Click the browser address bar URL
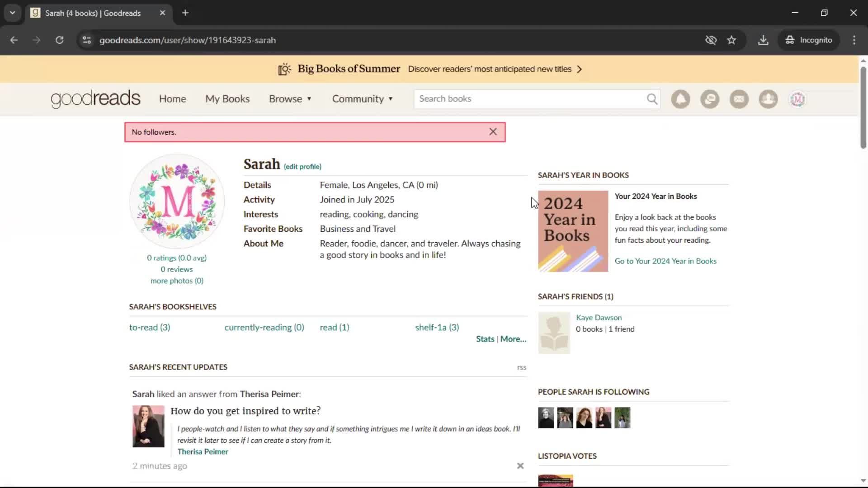This screenshot has height=488, width=868. pos(188,40)
